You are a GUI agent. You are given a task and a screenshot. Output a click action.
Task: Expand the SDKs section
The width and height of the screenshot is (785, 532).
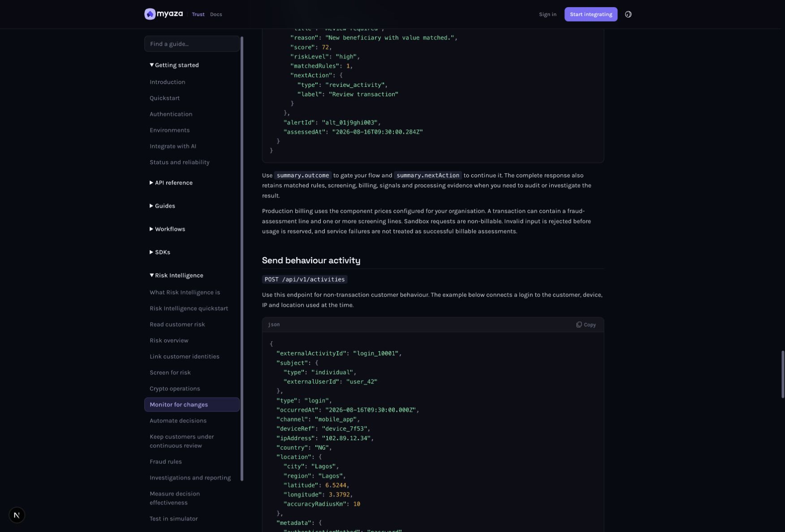point(160,253)
